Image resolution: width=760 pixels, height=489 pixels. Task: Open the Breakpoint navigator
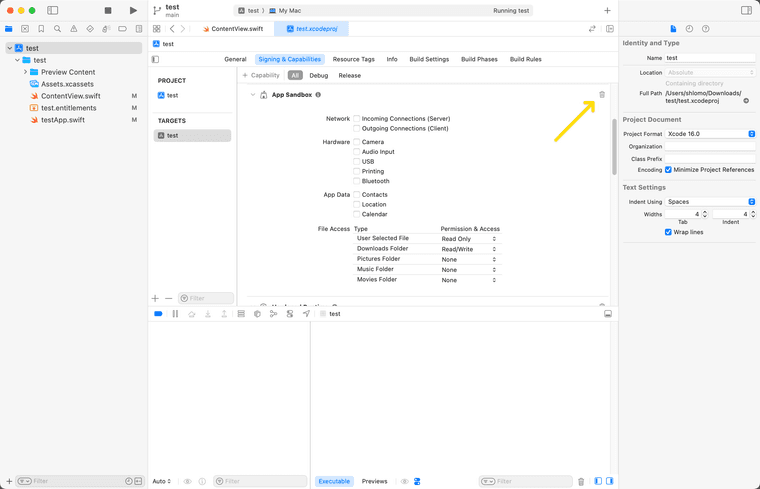(122, 29)
